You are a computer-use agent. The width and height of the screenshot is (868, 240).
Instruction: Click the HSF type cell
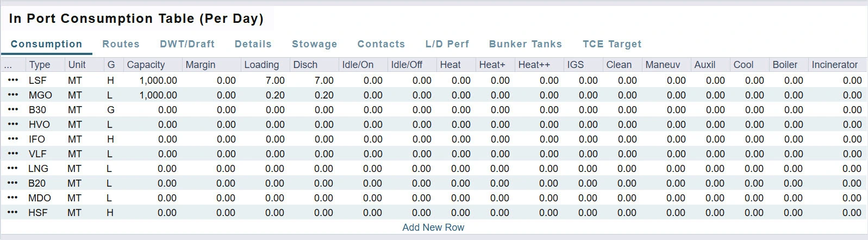tap(45, 213)
